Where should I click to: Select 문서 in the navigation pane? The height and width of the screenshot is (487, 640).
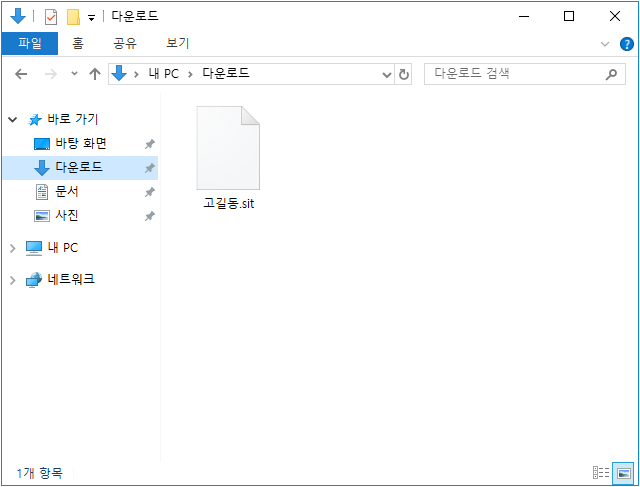67,191
